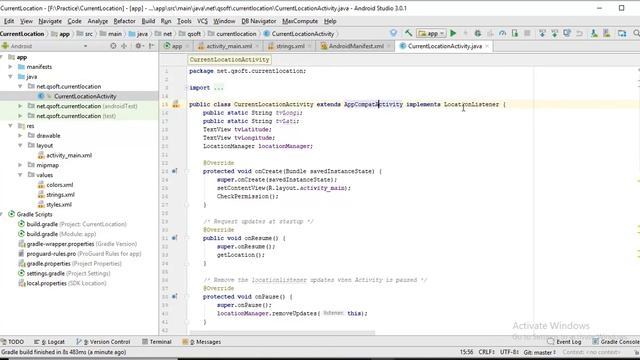Open the TODO tool window
Viewport: 640px width, 360px height.
click(12, 342)
